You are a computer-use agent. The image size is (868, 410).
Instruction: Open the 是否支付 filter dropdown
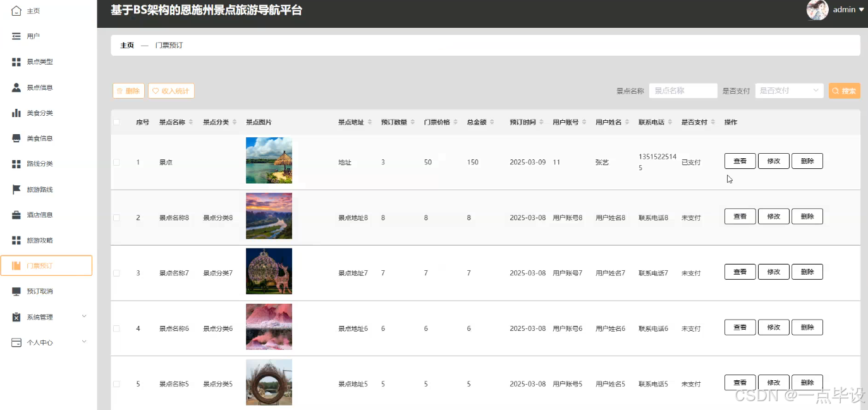788,90
